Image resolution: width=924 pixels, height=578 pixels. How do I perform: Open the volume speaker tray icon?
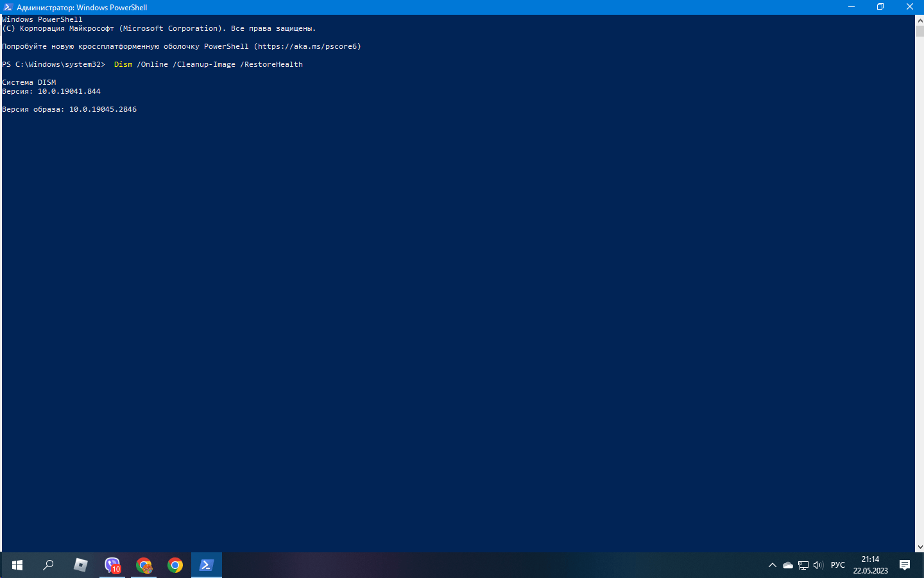[x=818, y=565]
